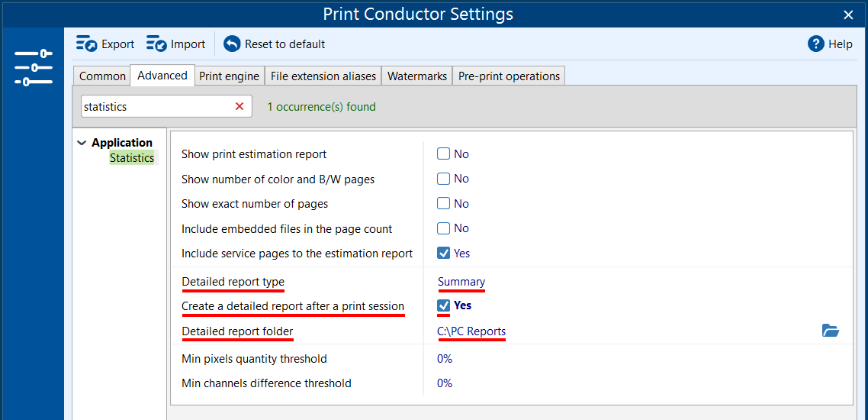The width and height of the screenshot is (868, 420).
Task: Toggle Show number of color and B/W pages
Action: point(443,179)
